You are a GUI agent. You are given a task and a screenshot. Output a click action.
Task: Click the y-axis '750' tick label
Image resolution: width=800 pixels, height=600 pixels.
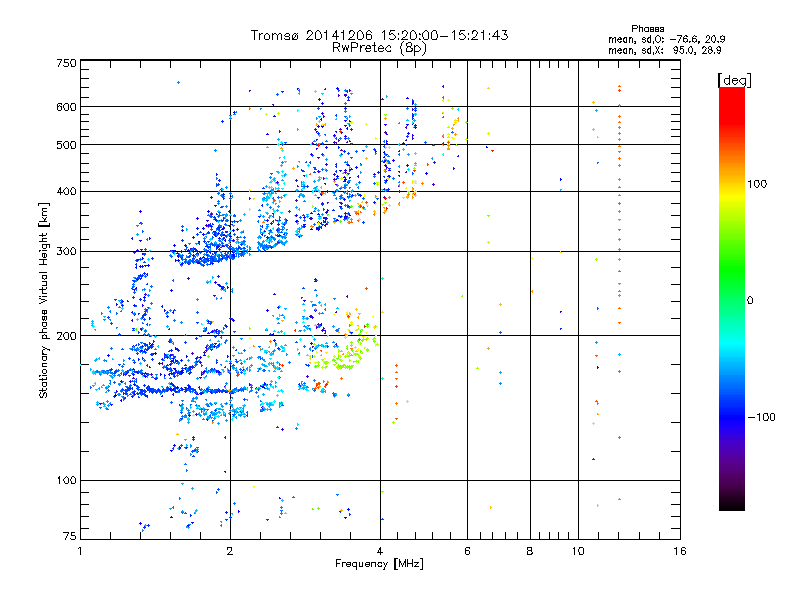[x=66, y=63]
